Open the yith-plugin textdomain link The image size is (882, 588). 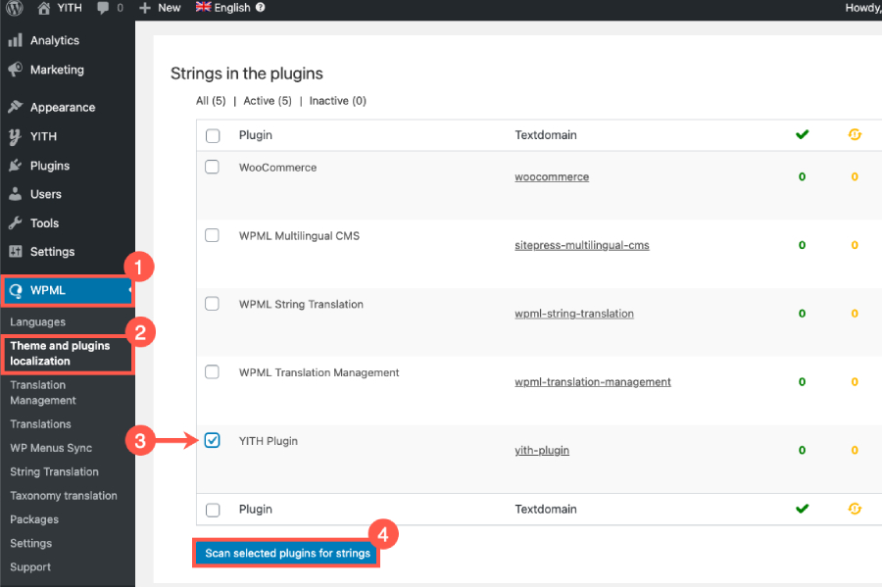point(542,450)
